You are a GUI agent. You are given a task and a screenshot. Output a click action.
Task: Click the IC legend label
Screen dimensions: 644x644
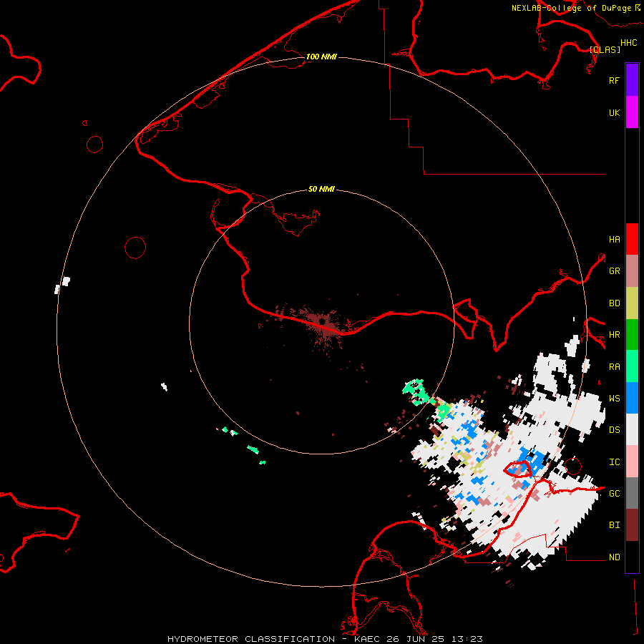(x=614, y=462)
